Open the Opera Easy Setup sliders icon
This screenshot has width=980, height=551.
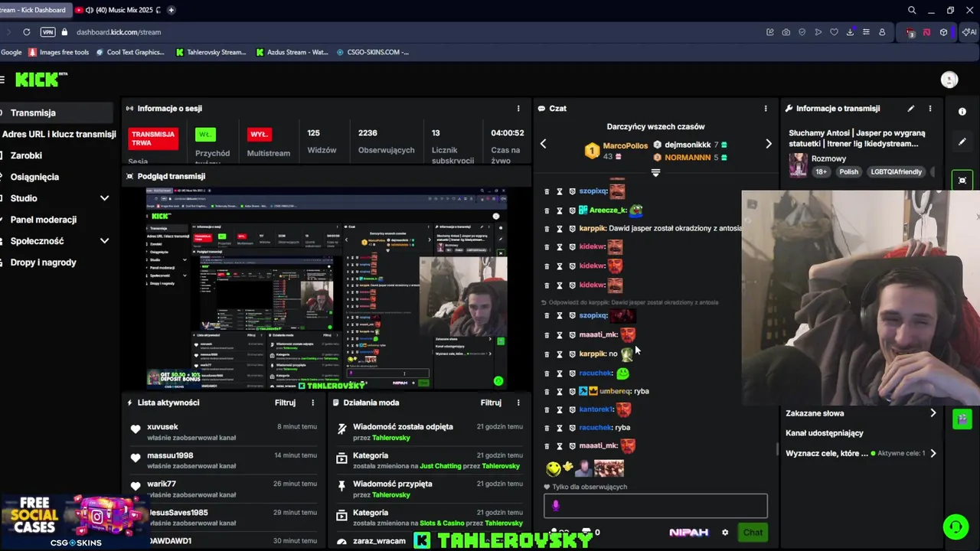[x=866, y=32]
